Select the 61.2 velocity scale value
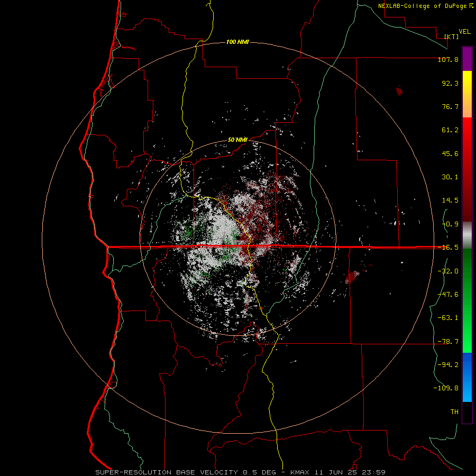 [450, 130]
